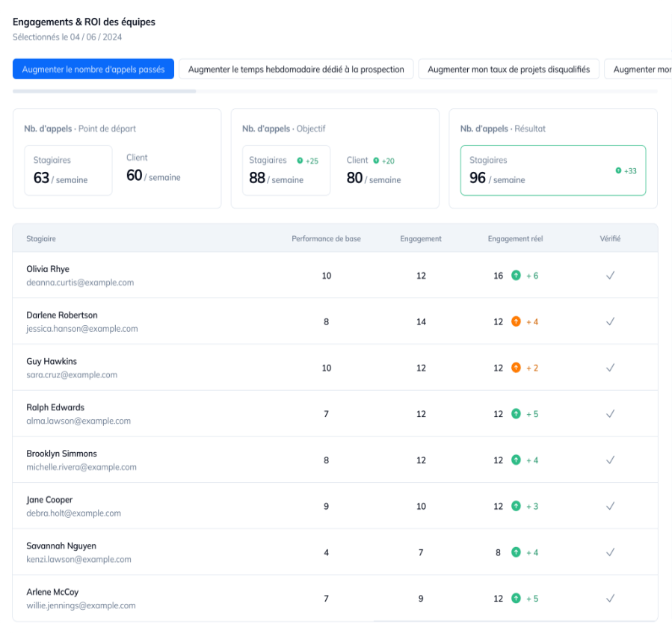Image resolution: width=672 pixels, height=633 pixels.
Task: Click verified checkmark for Ralph Edwards
Action: point(610,414)
